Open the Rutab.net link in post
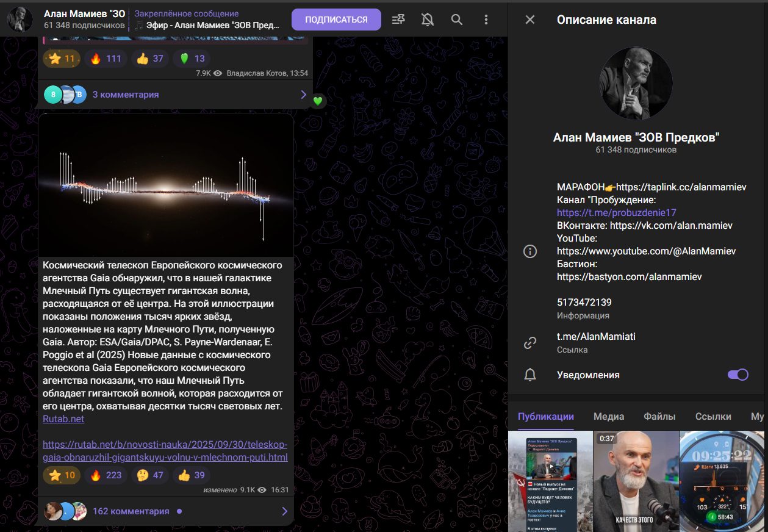 coord(63,419)
